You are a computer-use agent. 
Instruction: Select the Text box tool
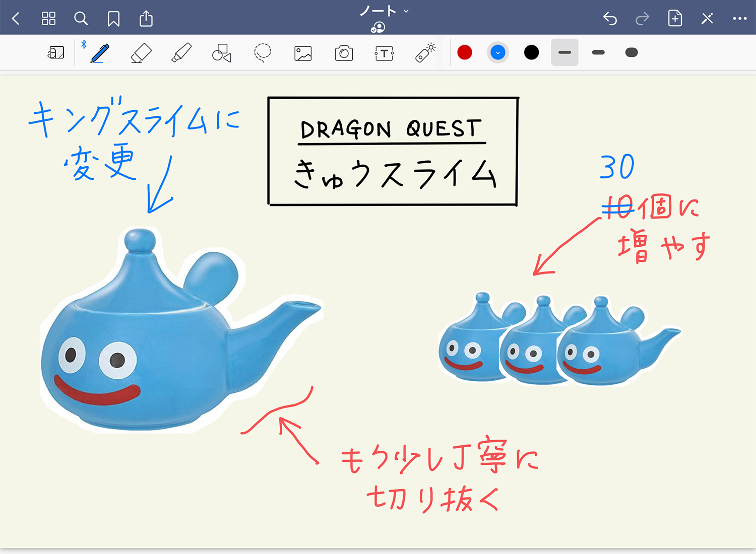(385, 53)
